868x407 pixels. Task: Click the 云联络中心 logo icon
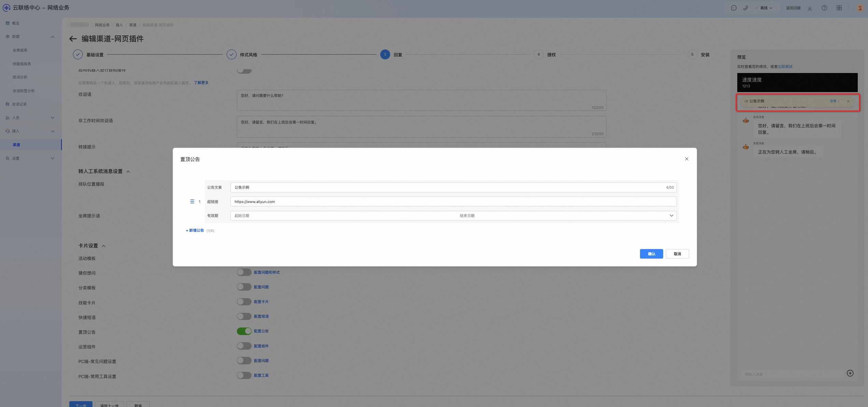[6, 8]
